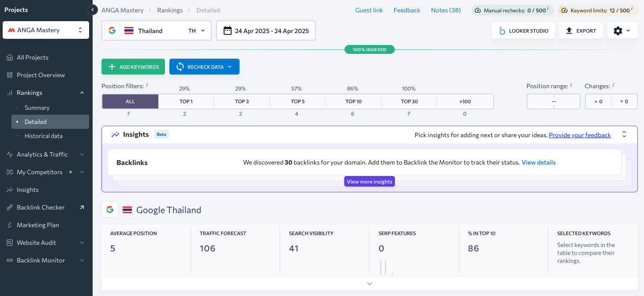Click the Insights panel sparkline icon

115,135
